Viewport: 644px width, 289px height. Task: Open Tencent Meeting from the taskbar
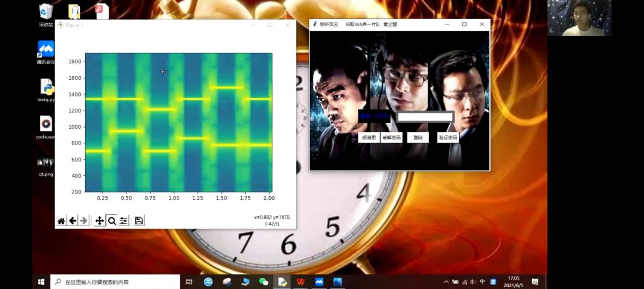[319, 281]
